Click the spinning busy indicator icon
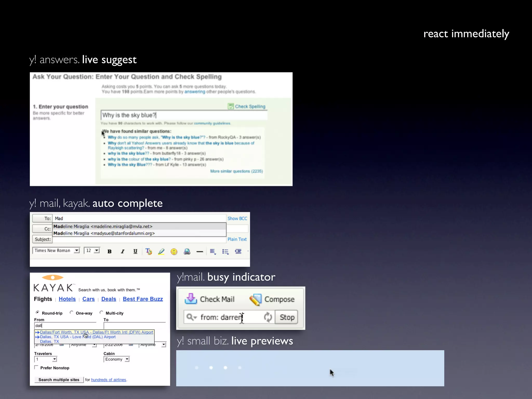The height and width of the screenshot is (399, 532). (268, 317)
